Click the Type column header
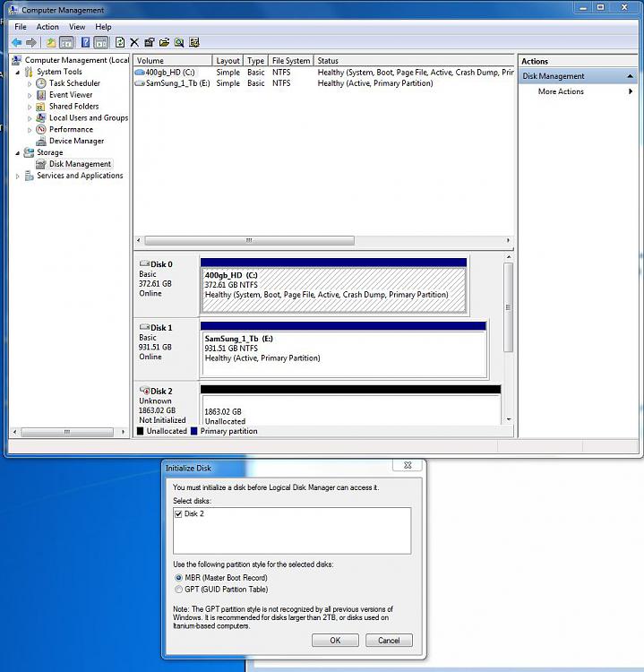Viewport: 644px width, 672px height. coord(256,60)
